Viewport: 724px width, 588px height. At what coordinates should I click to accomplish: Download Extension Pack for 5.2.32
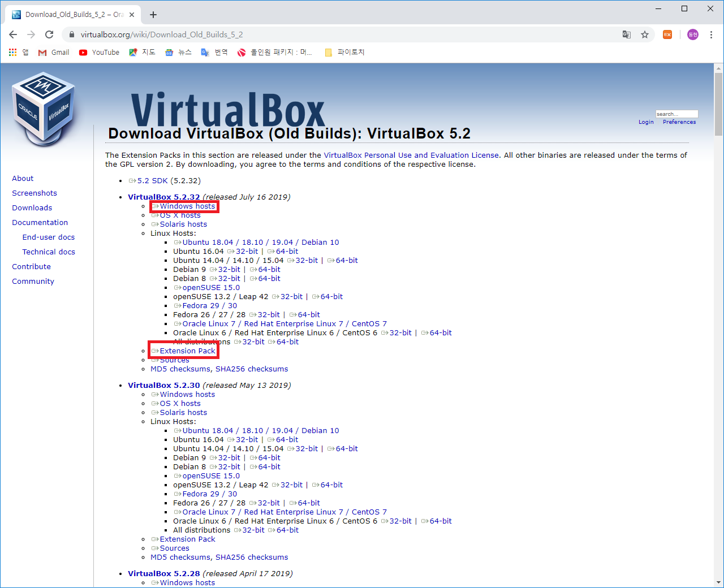[x=184, y=351]
